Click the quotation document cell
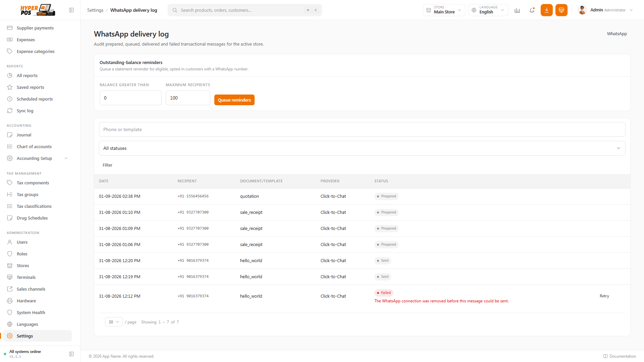This screenshot has height=362, width=644. point(250,196)
